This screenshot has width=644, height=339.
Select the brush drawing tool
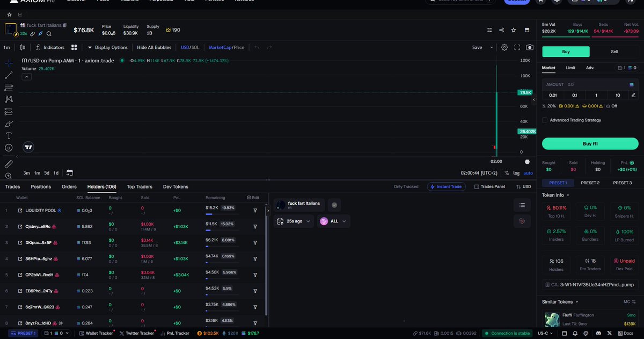[x=9, y=124]
